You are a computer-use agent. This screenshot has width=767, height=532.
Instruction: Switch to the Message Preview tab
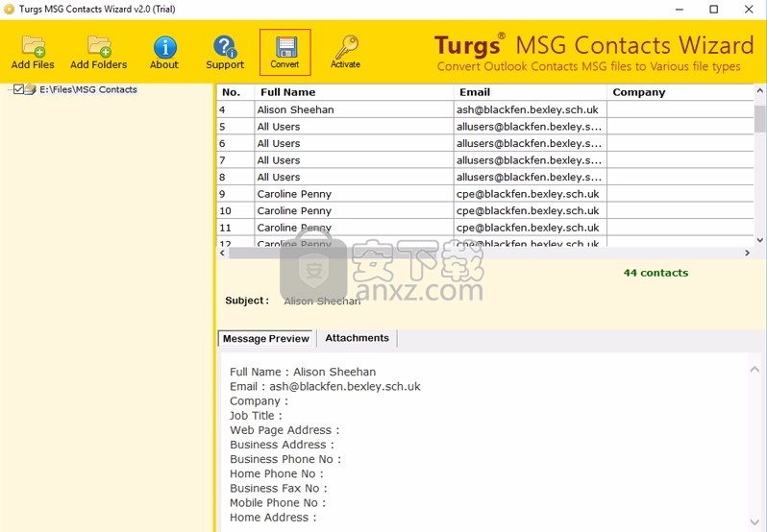(x=265, y=339)
